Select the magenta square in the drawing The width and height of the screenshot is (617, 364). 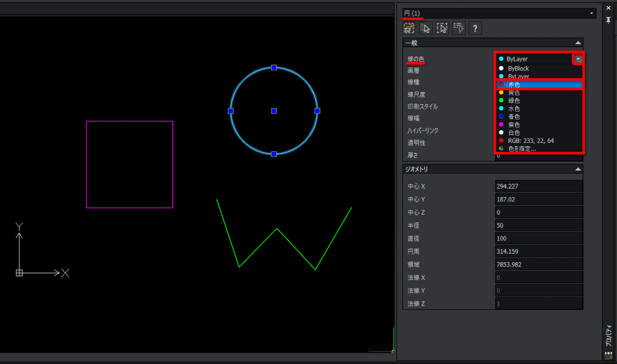pos(130,121)
